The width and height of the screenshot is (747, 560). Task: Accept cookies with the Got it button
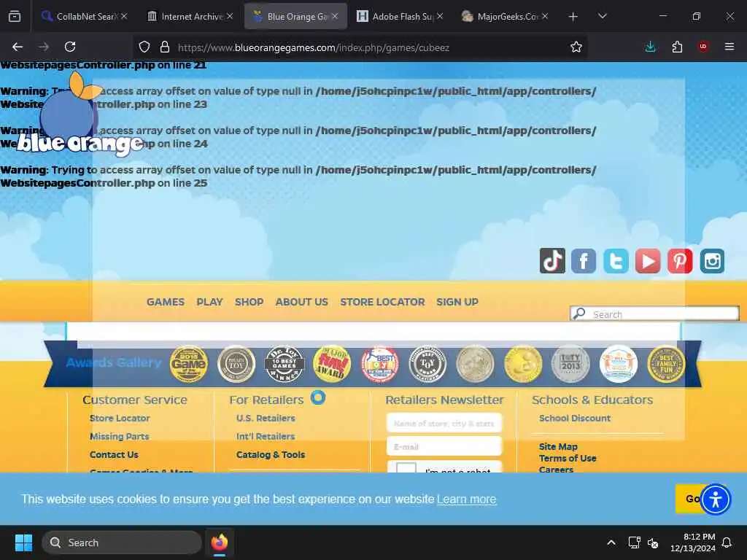688,499
